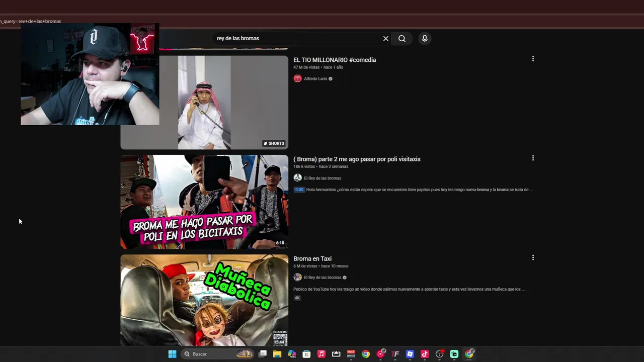Open the TF app in the taskbar

click(395, 354)
